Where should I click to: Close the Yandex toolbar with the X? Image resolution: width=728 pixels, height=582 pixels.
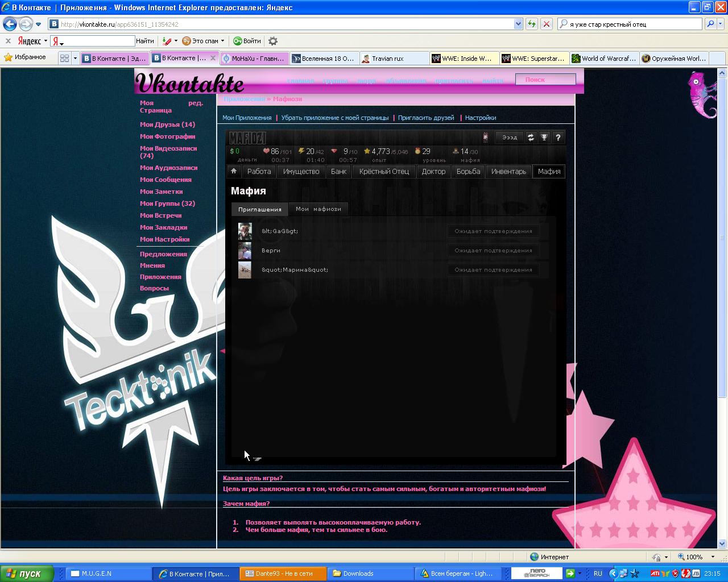pyautogui.click(x=9, y=41)
